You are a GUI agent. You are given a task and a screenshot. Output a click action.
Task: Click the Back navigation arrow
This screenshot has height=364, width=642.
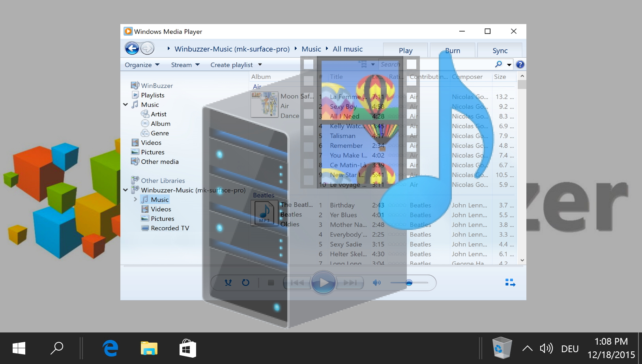point(132,49)
